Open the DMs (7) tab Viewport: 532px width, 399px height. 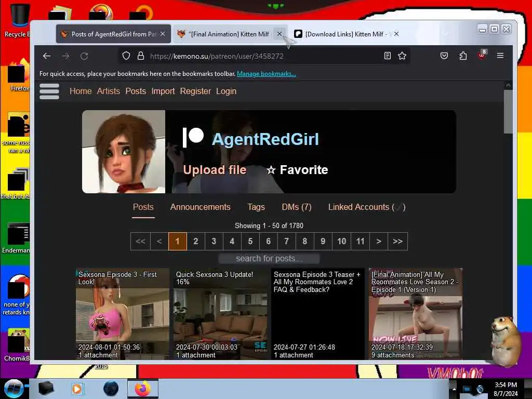tap(297, 207)
